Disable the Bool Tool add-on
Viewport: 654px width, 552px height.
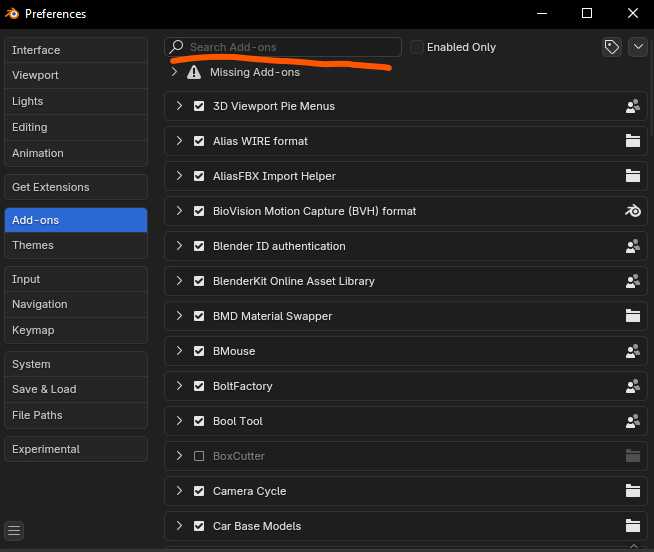coord(199,421)
